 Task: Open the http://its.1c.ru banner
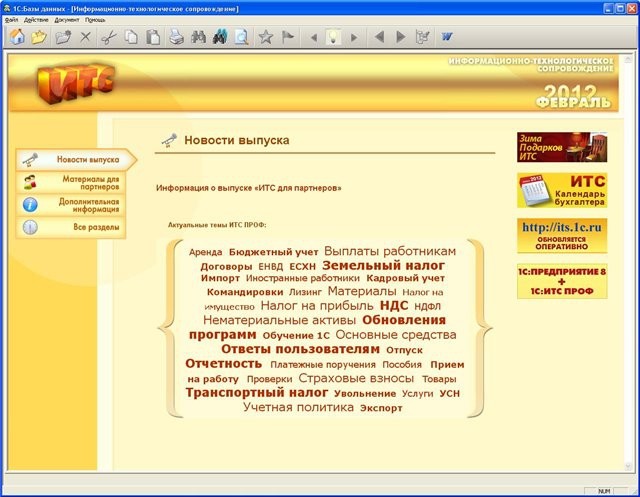coord(562,235)
